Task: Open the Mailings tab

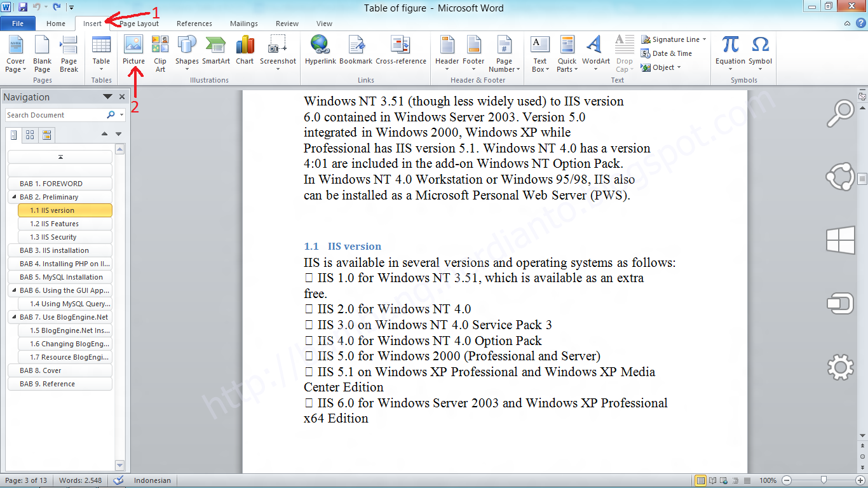Action: (244, 24)
